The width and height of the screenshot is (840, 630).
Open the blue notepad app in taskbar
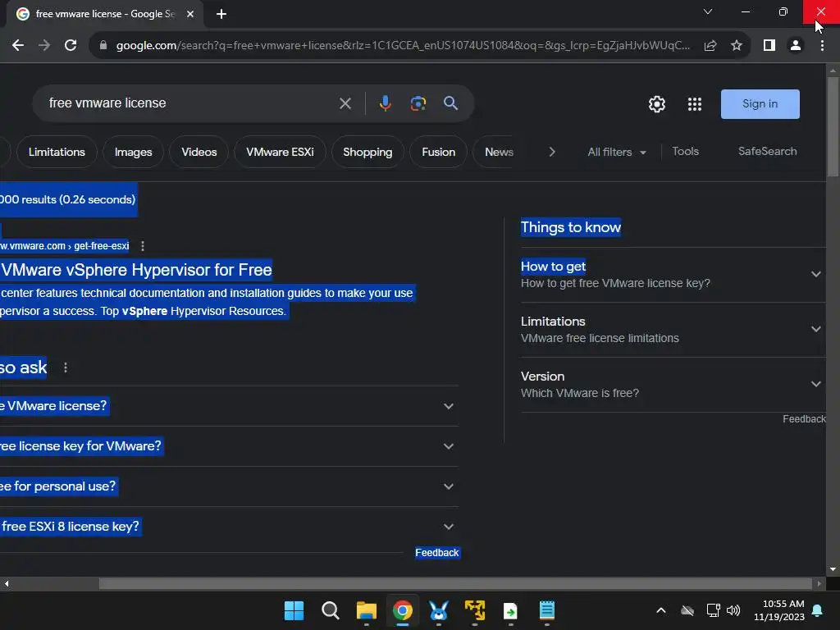point(547,610)
